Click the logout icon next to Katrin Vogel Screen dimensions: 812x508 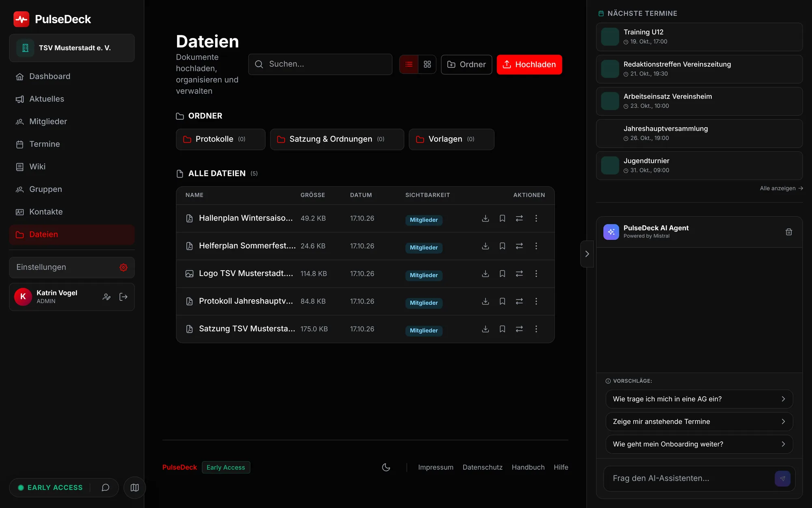click(123, 297)
